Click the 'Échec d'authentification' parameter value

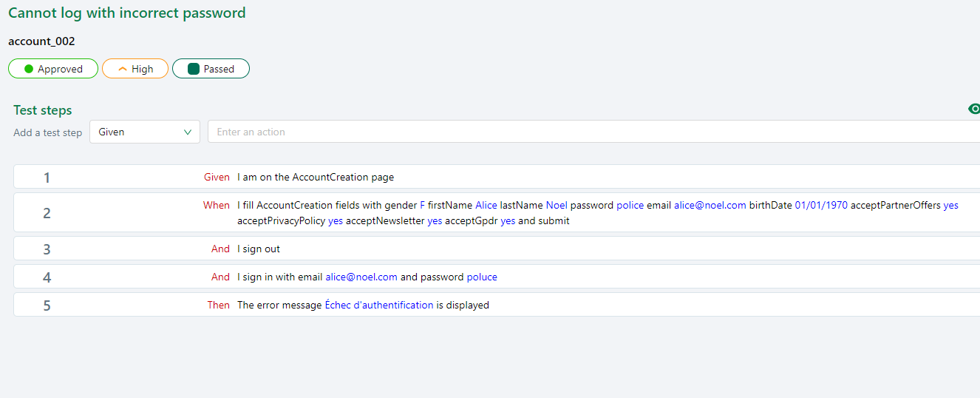point(379,305)
